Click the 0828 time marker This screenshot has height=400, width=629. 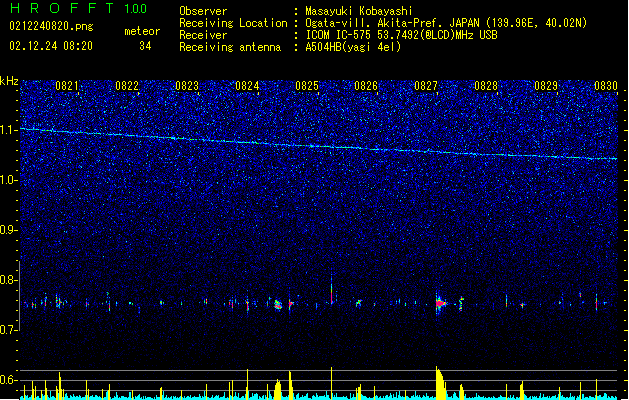point(486,86)
